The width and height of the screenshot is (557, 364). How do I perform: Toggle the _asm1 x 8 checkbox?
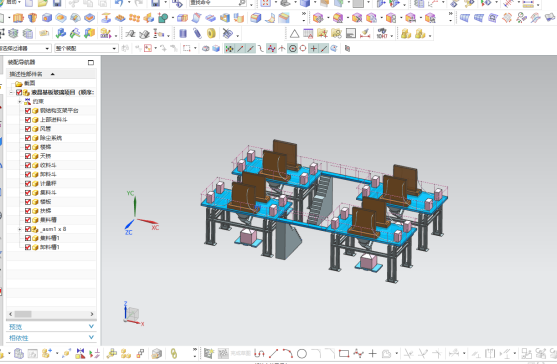28,229
